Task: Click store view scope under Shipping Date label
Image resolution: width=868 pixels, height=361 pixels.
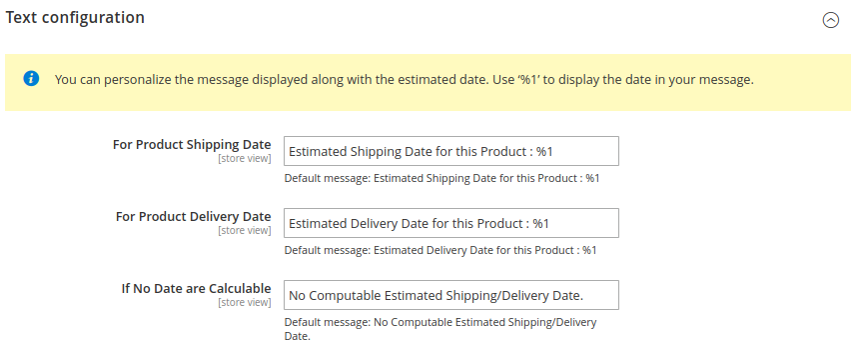Action: click(x=245, y=159)
